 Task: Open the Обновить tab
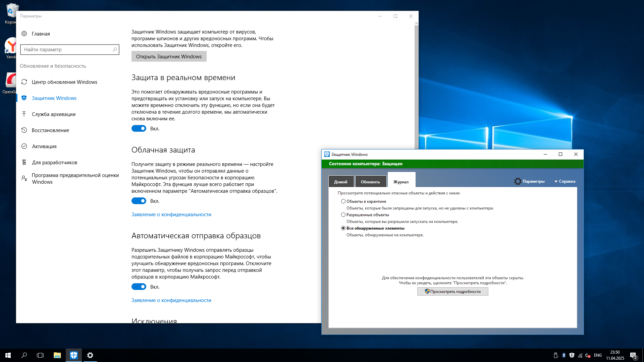(x=370, y=182)
